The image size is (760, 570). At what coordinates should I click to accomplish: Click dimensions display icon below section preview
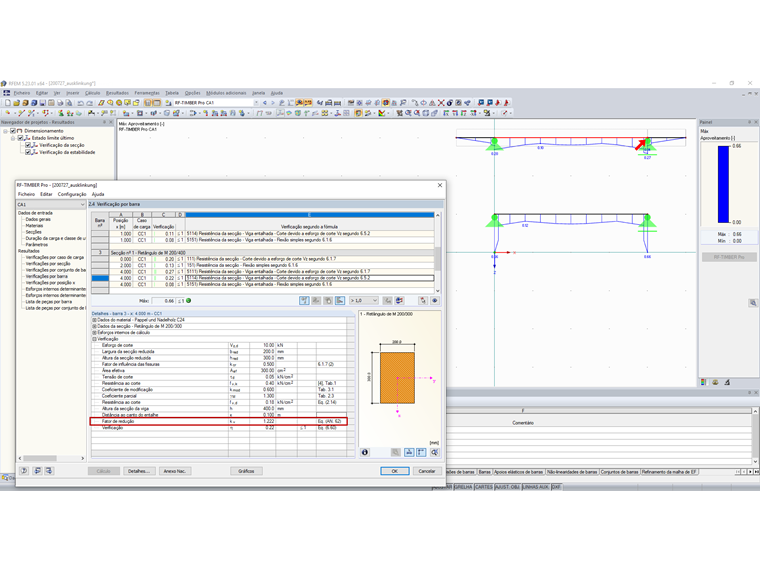pos(409,452)
